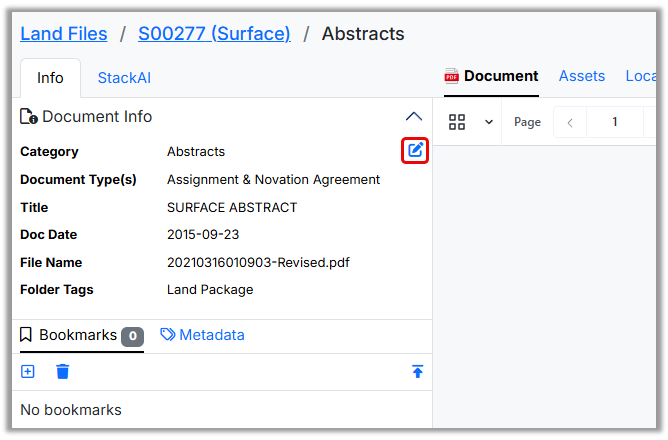Click the edit document info pencil icon

point(415,151)
